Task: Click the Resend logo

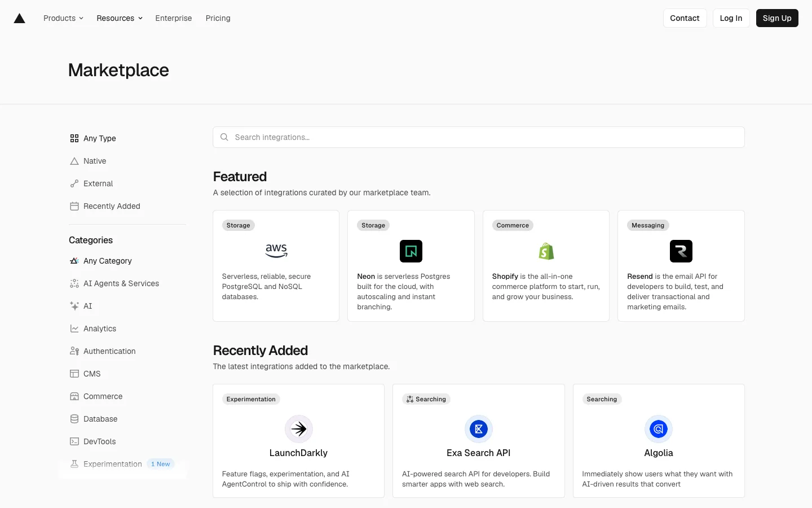Action: click(681, 251)
